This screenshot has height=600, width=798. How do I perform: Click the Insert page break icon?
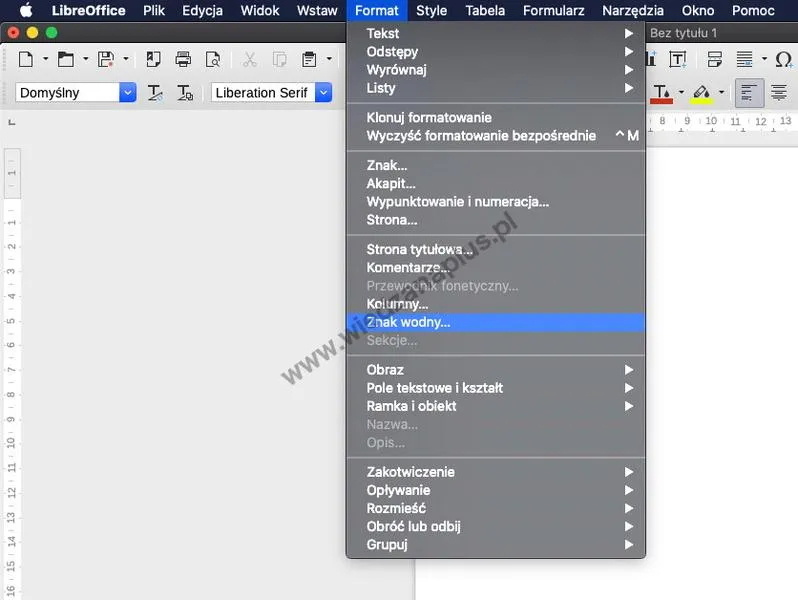[x=715, y=59]
